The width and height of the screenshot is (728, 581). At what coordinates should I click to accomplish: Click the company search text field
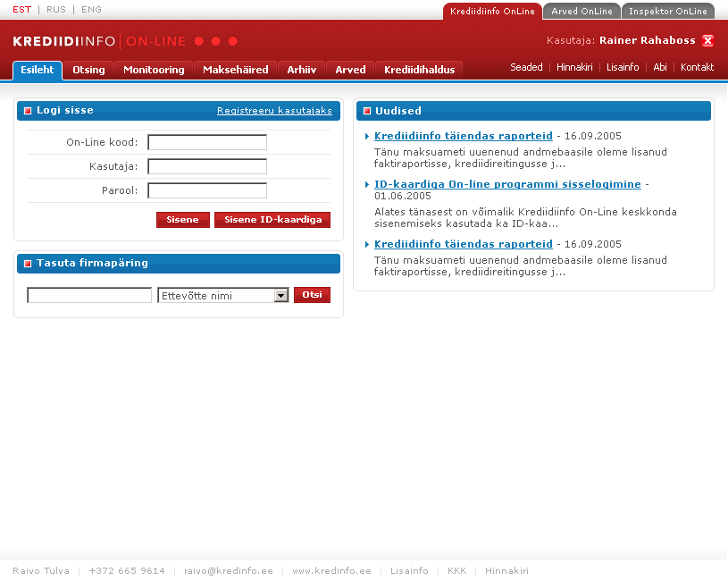[x=89, y=295]
